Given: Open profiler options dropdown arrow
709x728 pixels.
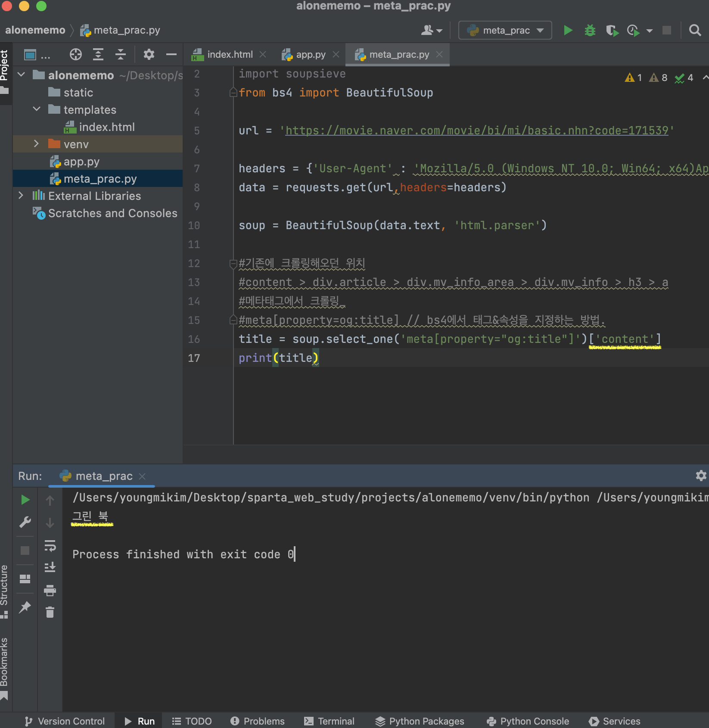Looking at the screenshot, I should [650, 31].
